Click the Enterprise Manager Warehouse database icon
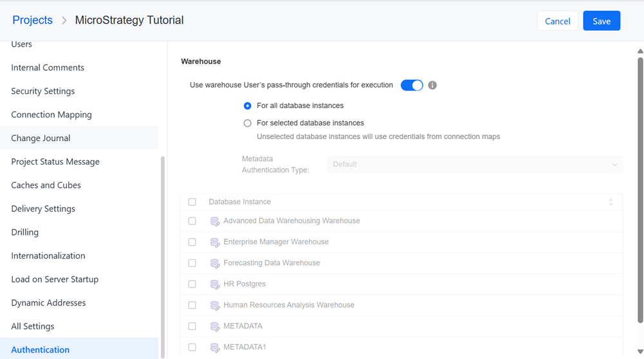Viewport: 644px width, 359px height. point(214,242)
